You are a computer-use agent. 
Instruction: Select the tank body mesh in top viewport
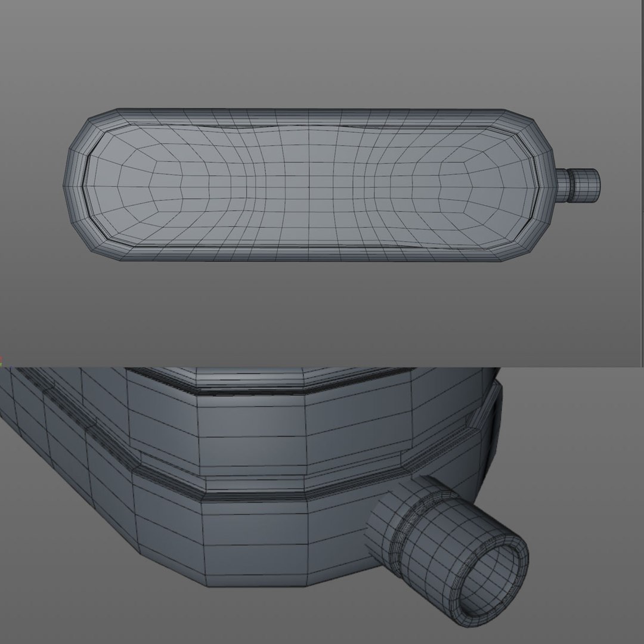point(309,185)
